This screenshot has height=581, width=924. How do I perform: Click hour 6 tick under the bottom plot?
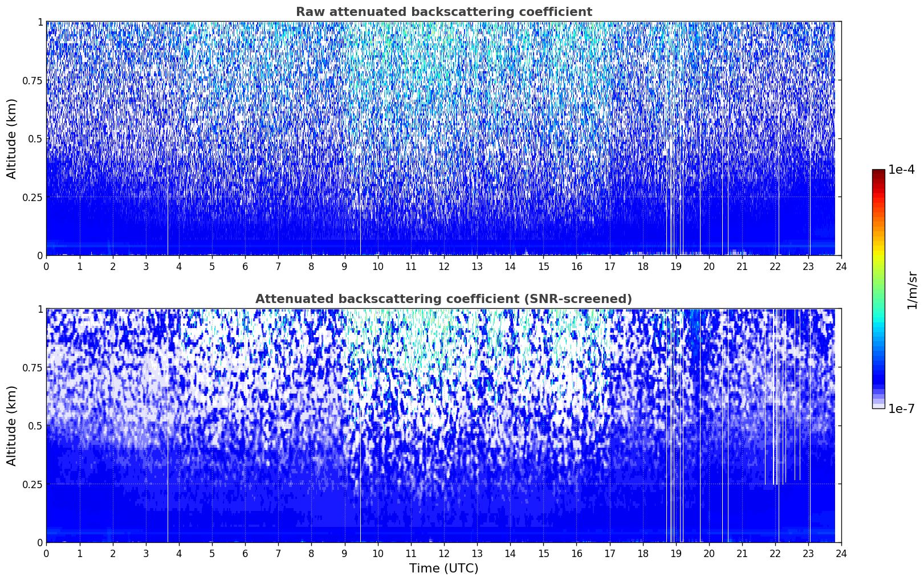point(245,554)
